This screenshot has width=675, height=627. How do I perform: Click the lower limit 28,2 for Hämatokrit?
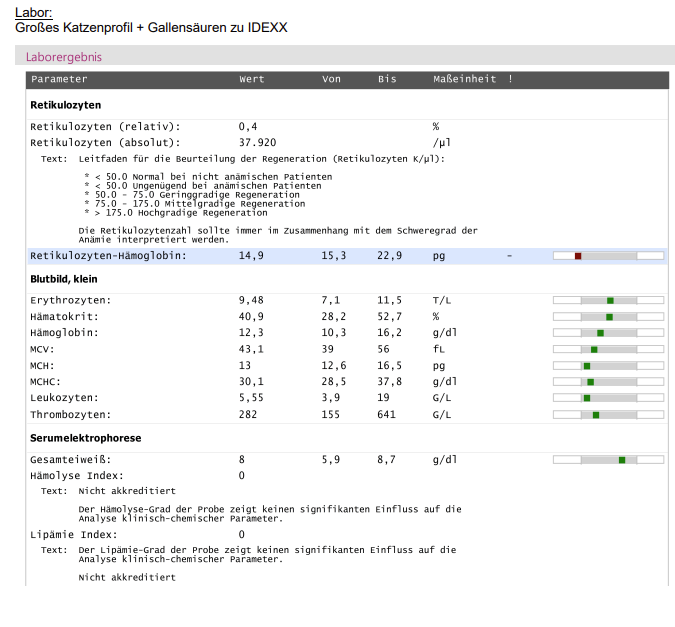[334, 317]
